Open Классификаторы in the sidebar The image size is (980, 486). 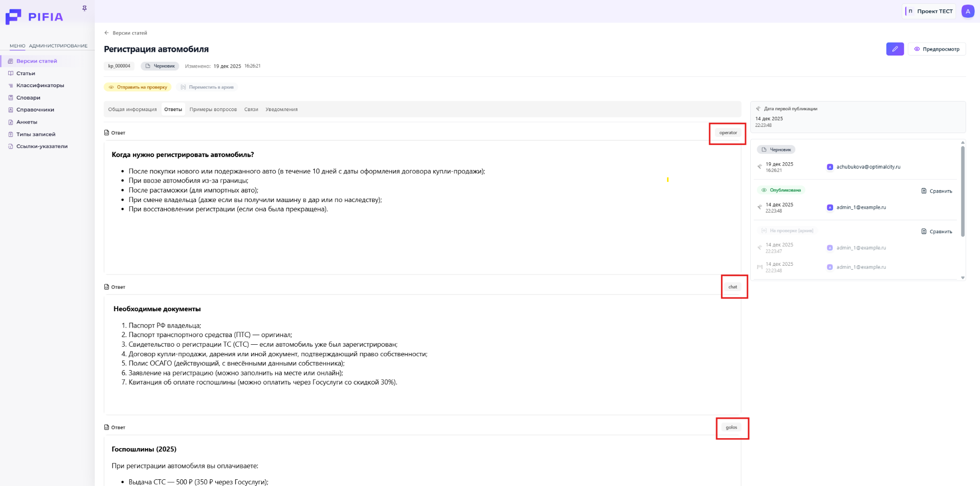point(40,85)
